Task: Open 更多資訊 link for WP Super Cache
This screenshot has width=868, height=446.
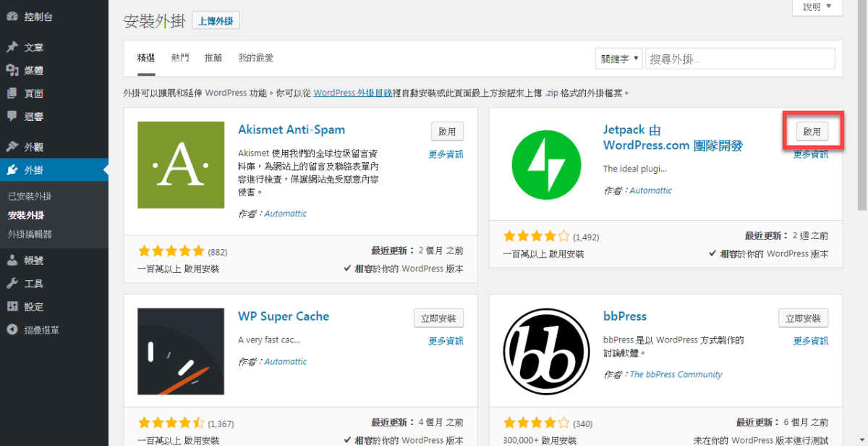Action: coord(446,341)
